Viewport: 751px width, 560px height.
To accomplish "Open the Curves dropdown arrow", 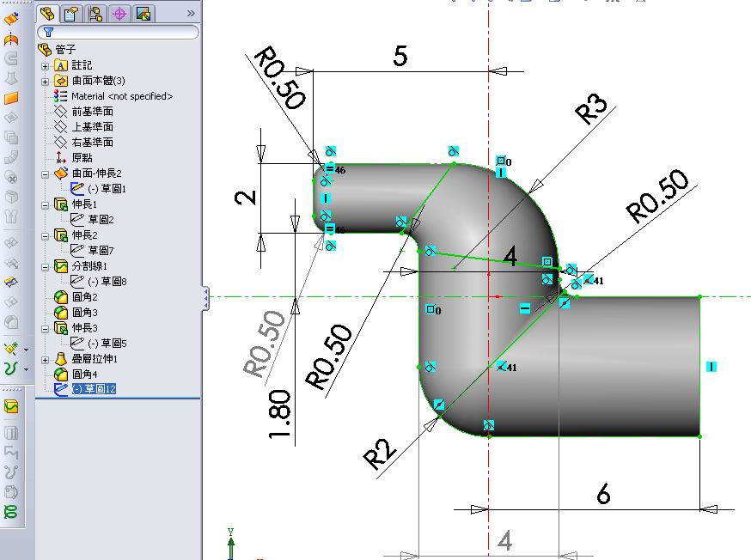I will 27,369.
